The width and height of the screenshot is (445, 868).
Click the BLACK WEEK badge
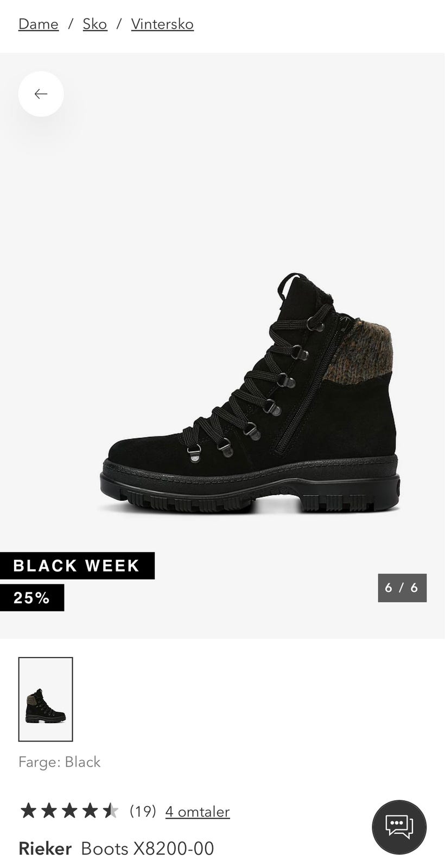click(77, 566)
